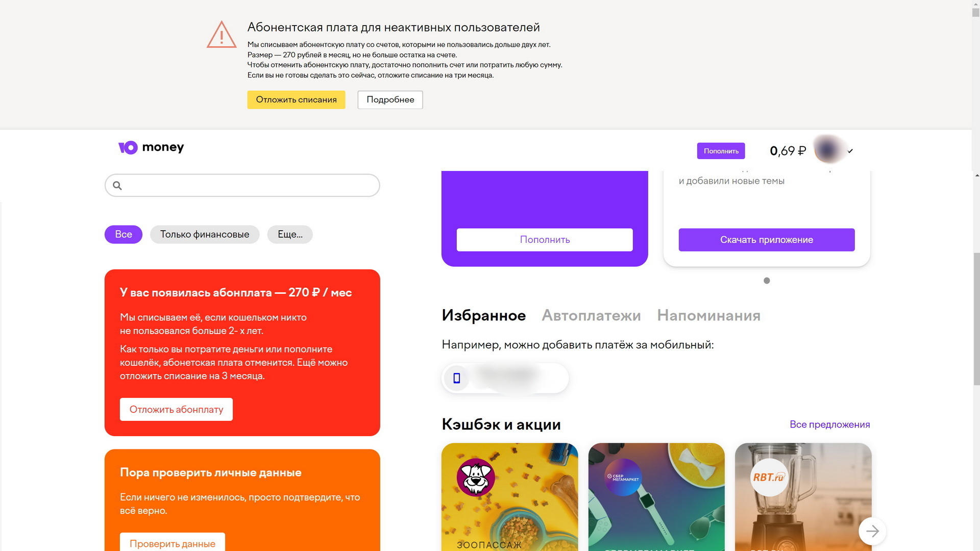Click the search magnifier icon

click(x=117, y=186)
